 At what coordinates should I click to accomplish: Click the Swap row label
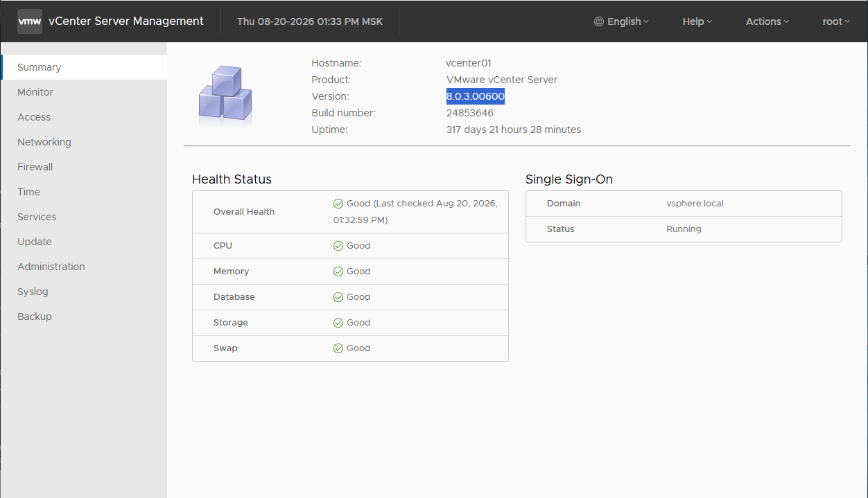[225, 348]
